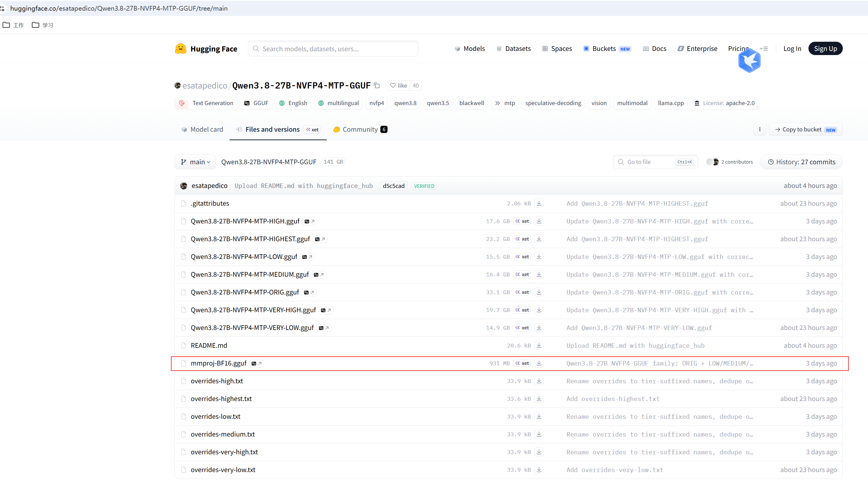Download overrides-highest.txt

point(539,399)
